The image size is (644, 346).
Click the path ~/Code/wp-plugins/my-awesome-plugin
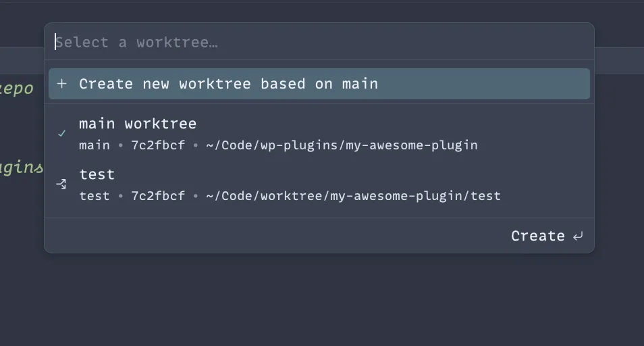coord(342,145)
